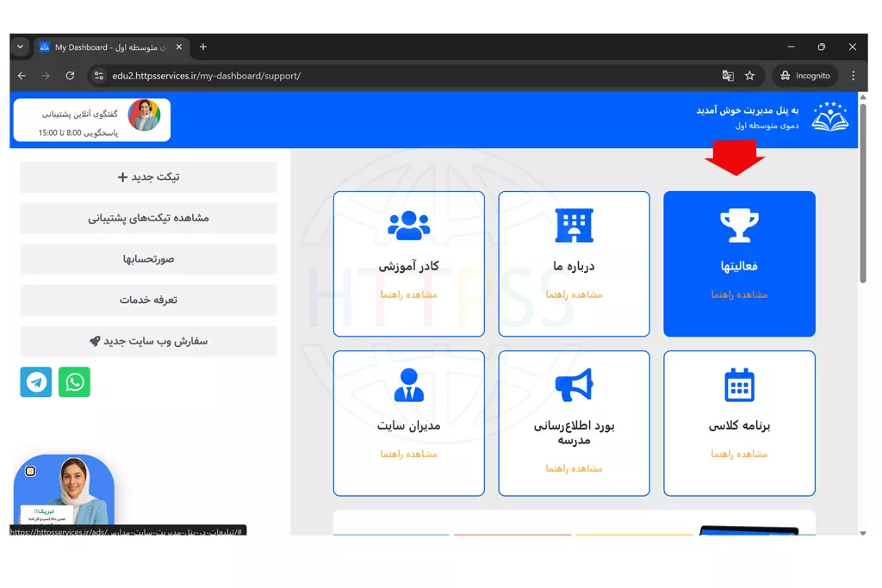Open the WhatsApp icon link
The width and height of the screenshot is (882, 588).
coord(74,382)
